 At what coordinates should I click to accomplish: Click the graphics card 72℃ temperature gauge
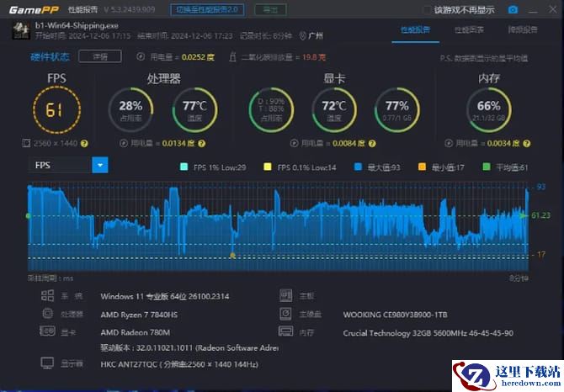(x=334, y=109)
